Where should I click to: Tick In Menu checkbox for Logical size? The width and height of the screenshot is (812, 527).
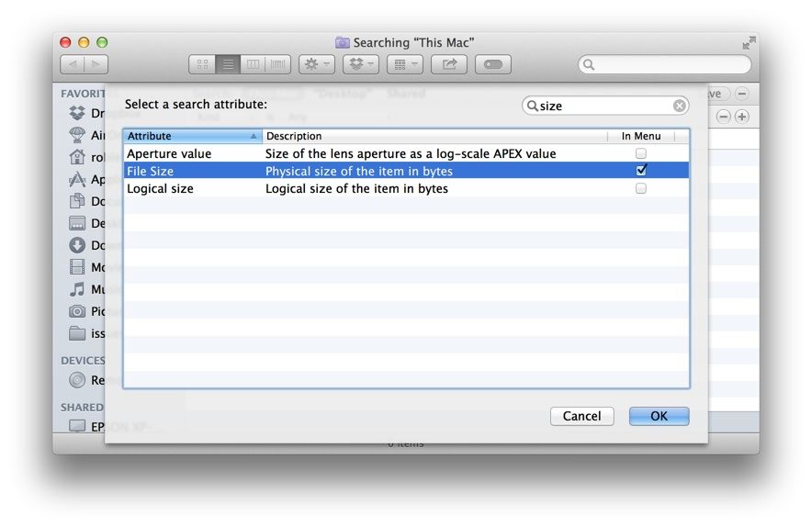pyautogui.click(x=641, y=188)
